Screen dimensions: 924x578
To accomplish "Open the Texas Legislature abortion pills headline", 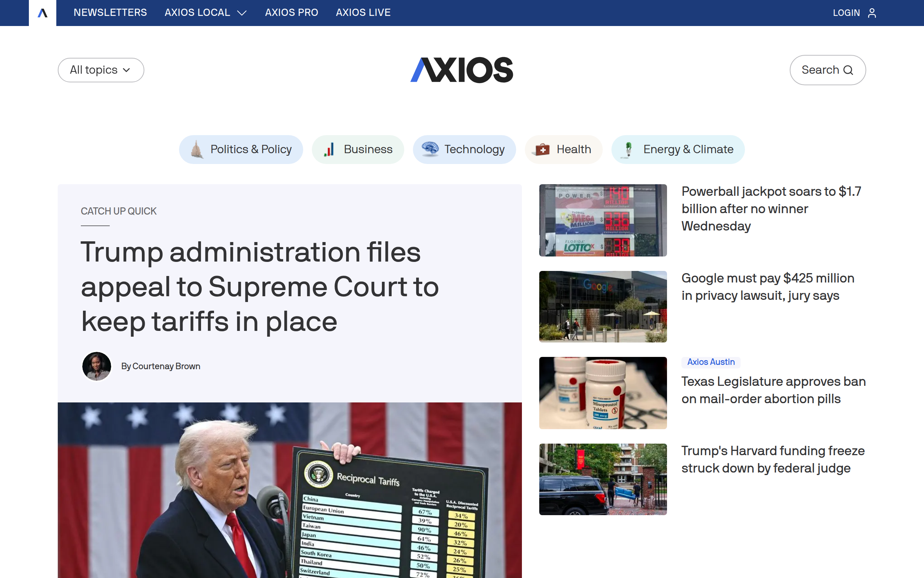I will tap(773, 390).
